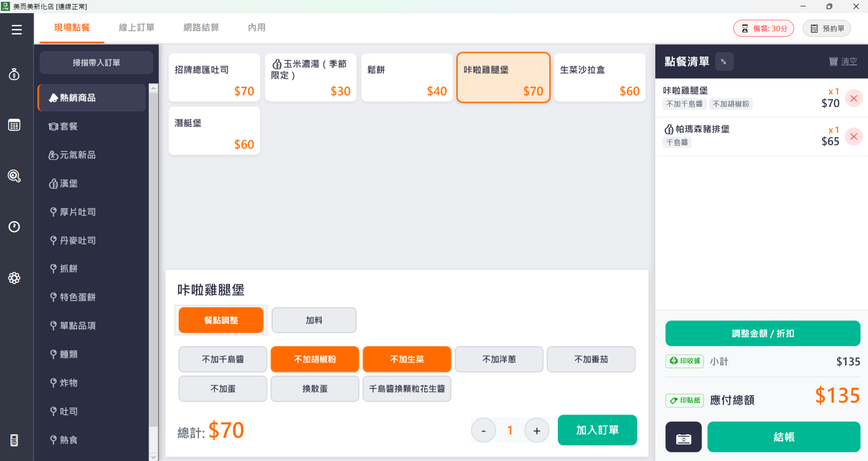The height and width of the screenshot is (461, 868).
Task: Open the hamburger navigation menu
Action: [16, 29]
